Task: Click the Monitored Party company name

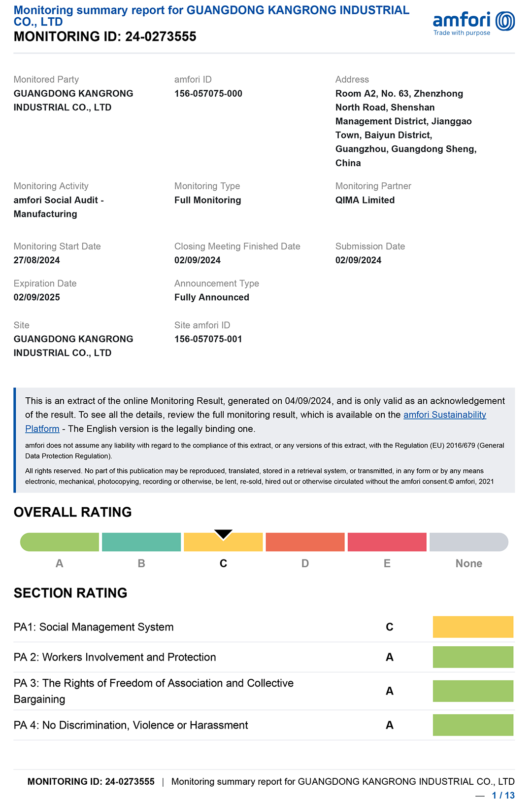Action: point(73,101)
